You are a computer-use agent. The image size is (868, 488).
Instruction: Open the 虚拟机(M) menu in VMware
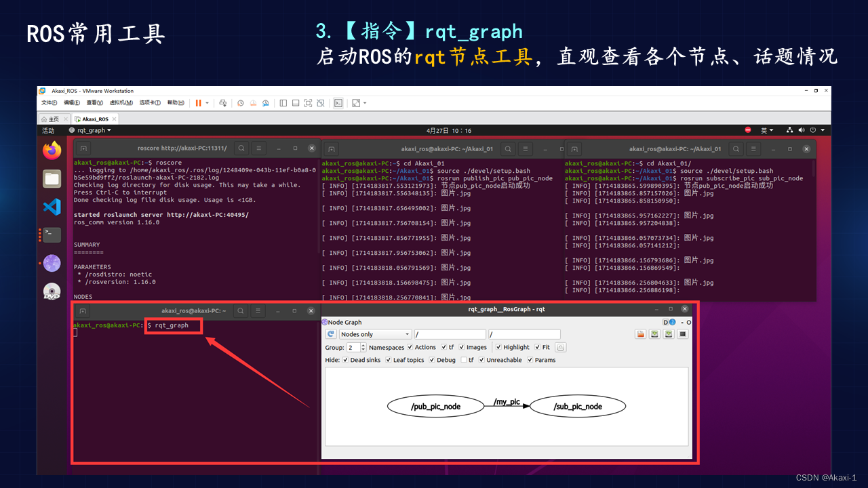(x=119, y=102)
